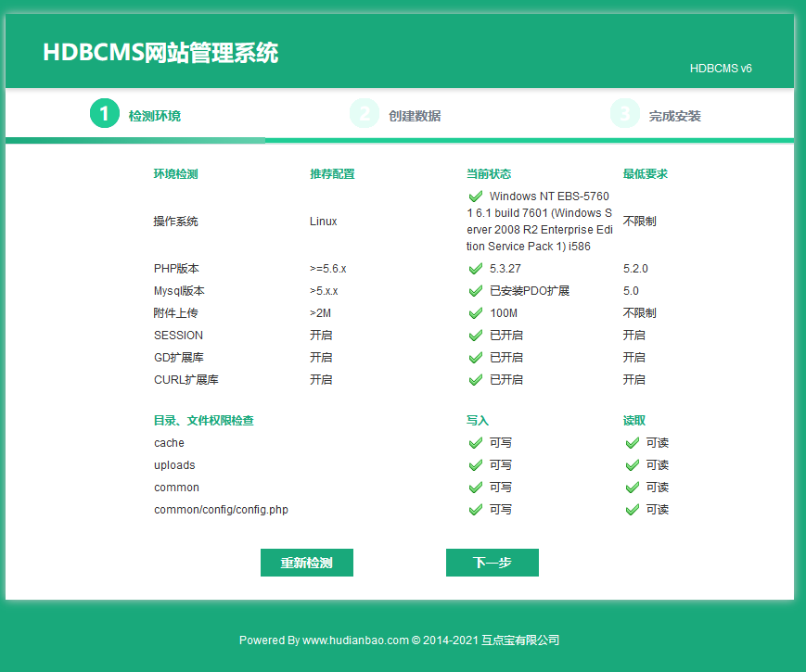Select the 完成安装 step tab
Screen dimensions: 806x672
click(x=674, y=116)
